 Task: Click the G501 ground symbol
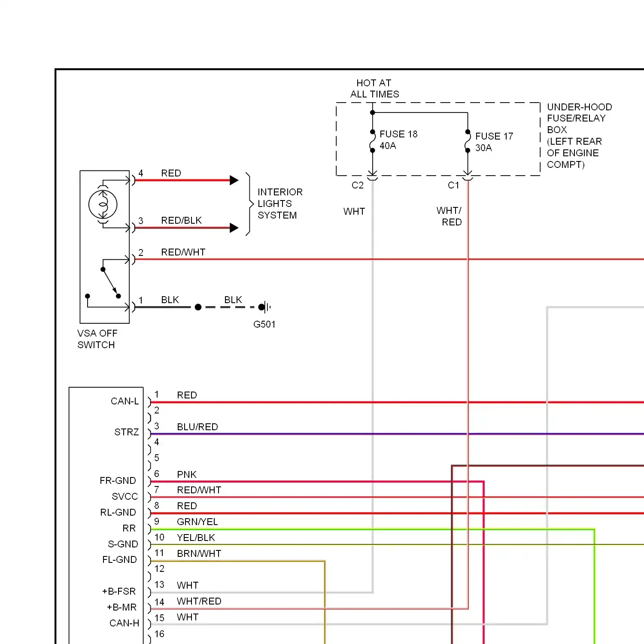pos(265,307)
